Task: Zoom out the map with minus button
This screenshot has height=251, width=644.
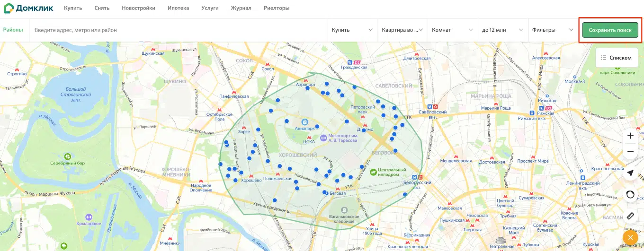Action: [x=630, y=152]
